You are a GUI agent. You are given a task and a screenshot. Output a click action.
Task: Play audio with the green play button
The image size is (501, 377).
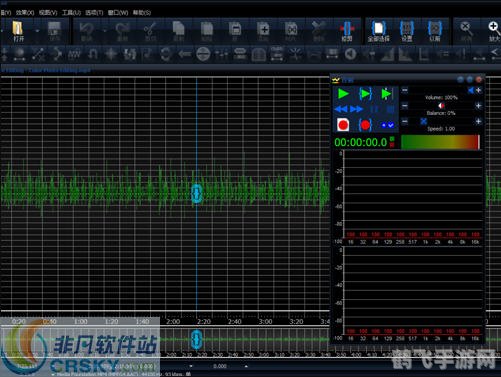tap(343, 94)
